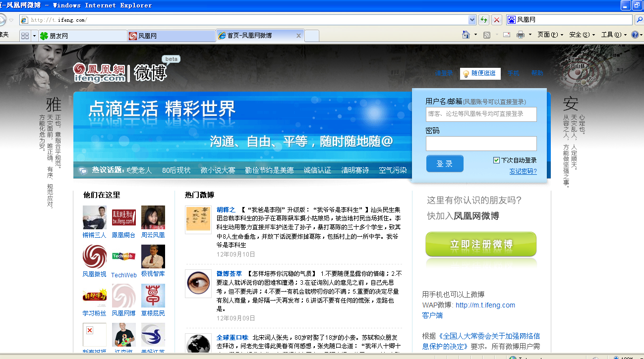Click the 微博荟萃 eye avatar thumbnail

[x=198, y=283]
